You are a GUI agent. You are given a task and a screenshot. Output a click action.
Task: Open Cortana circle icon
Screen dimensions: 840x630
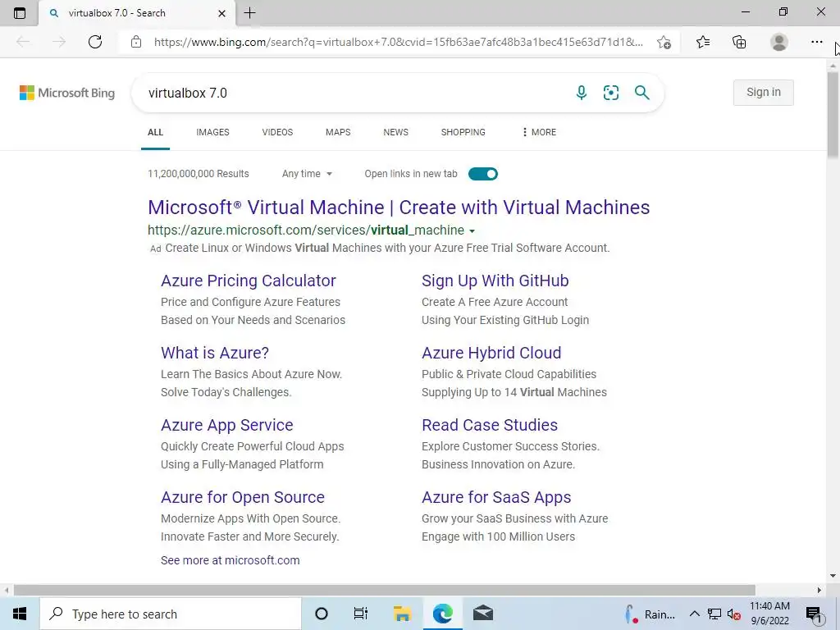tap(322, 614)
